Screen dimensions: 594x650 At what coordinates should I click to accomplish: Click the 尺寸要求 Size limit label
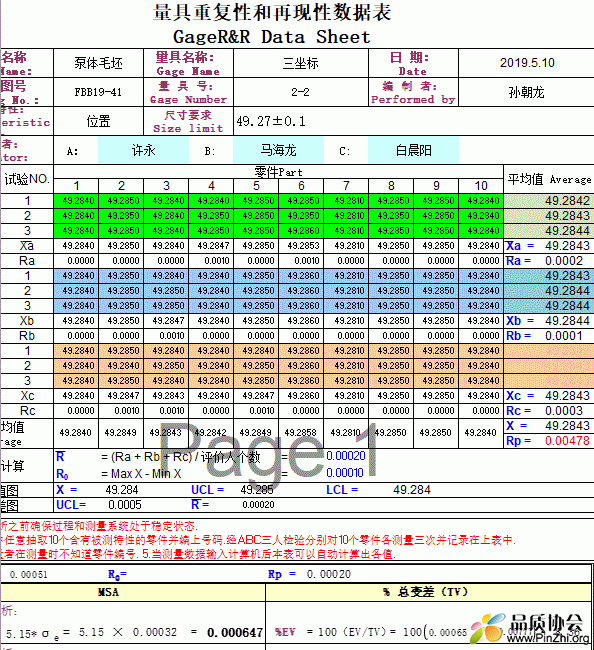[188, 121]
